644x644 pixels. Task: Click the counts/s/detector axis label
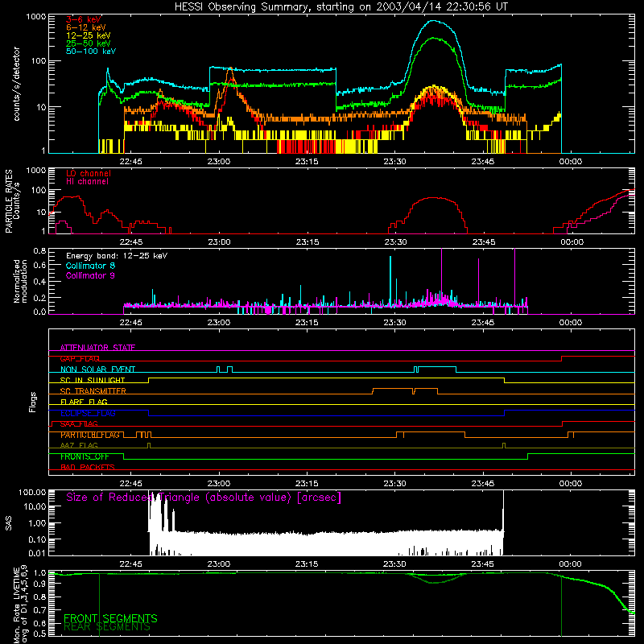[17, 84]
